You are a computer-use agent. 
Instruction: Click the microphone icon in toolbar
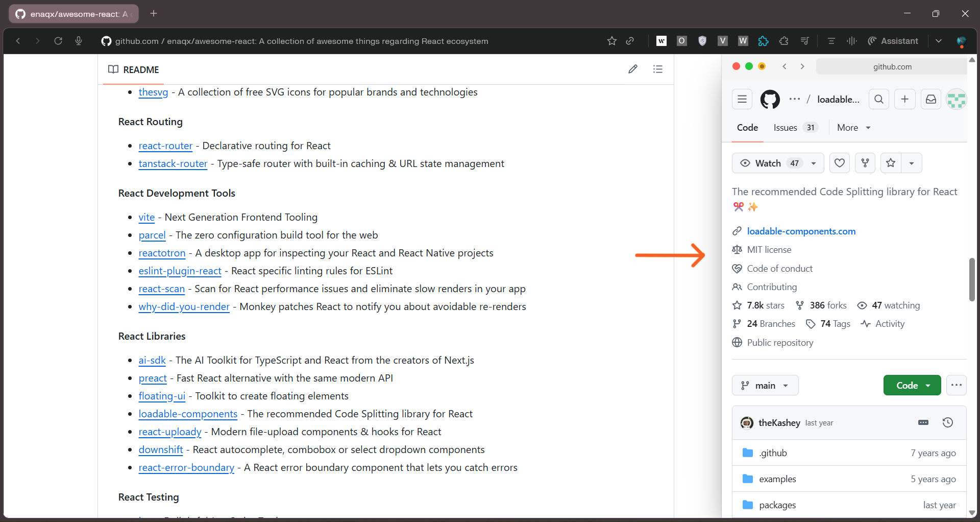(x=79, y=41)
